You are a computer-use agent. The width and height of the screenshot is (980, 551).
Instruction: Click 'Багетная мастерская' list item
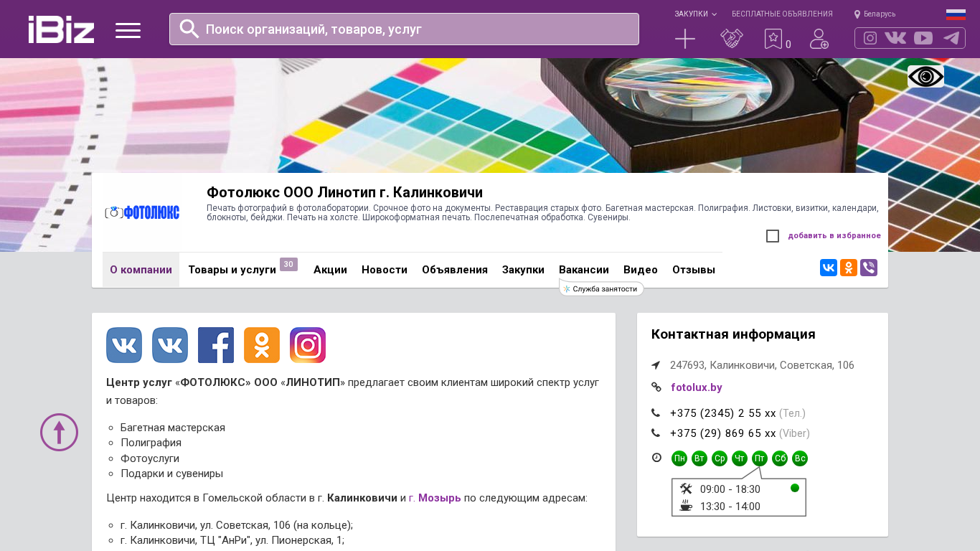(173, 428)
